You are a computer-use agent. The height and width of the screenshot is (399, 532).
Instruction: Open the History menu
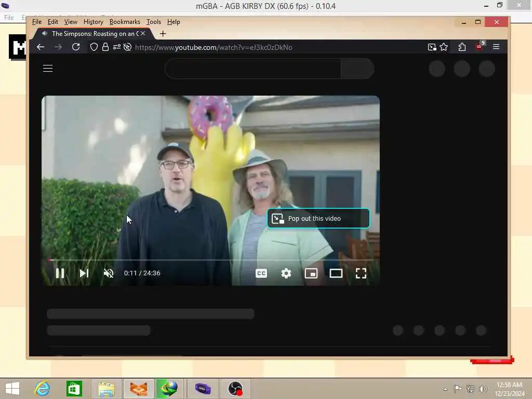click(94, 22)
